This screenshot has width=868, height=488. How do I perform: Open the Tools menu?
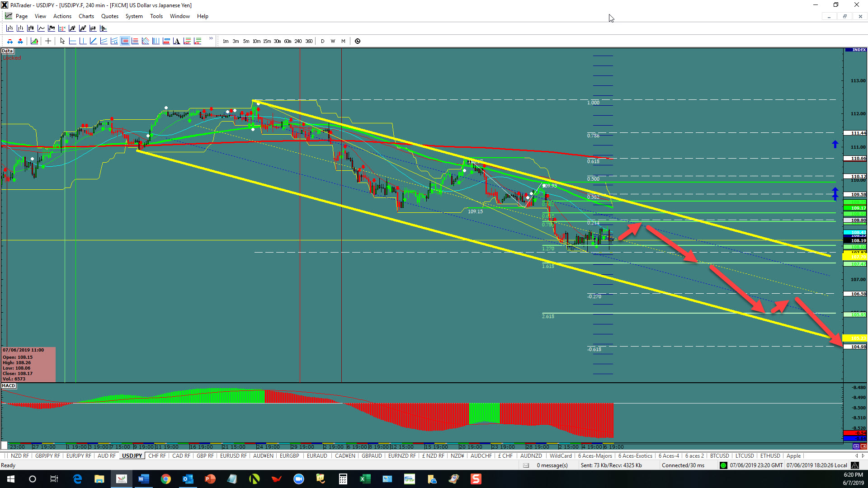coord(156,16)
